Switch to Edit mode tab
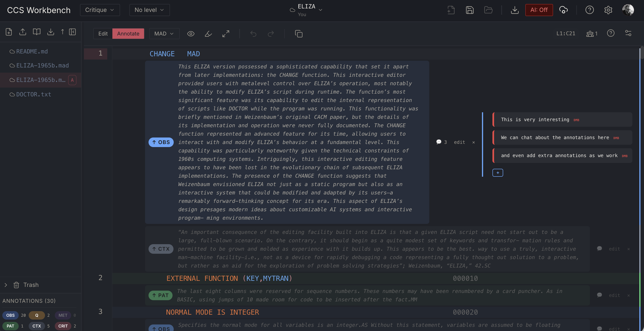This screenshot has width=644, height=331. tap(103, 34)
